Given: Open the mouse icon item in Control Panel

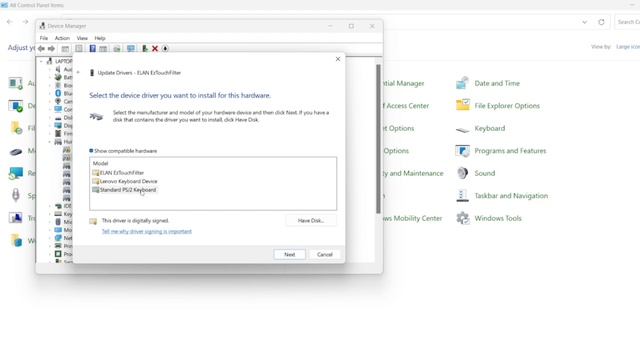Looking at the screenshot, I should tap(16, 151).
